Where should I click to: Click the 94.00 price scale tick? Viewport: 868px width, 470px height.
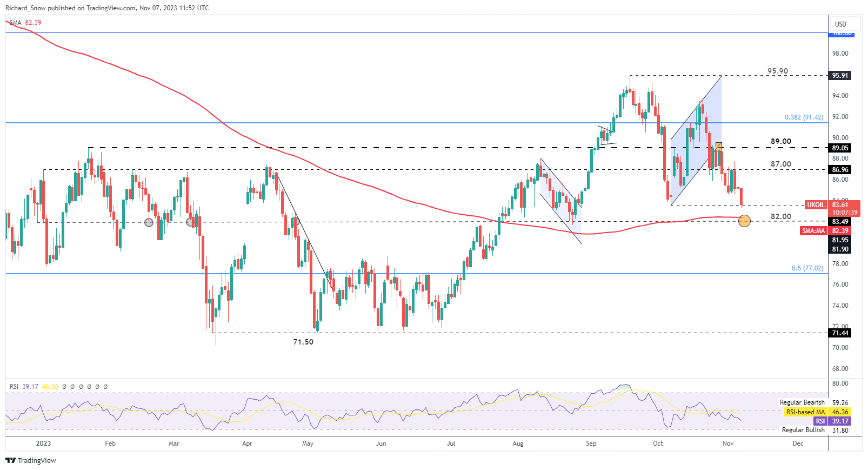click(x=840, y=96)
